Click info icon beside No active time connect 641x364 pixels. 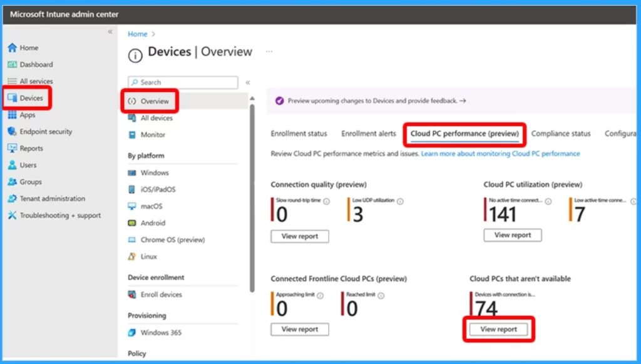[548, 201]
